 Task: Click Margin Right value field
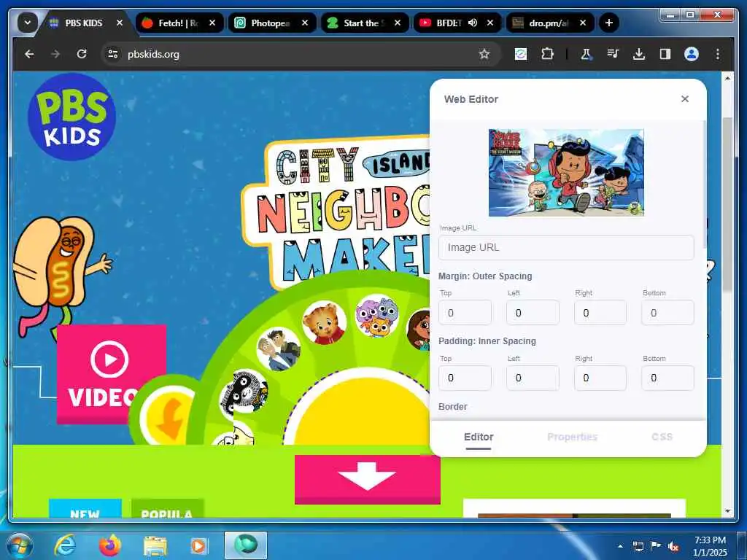pos(600,313)
